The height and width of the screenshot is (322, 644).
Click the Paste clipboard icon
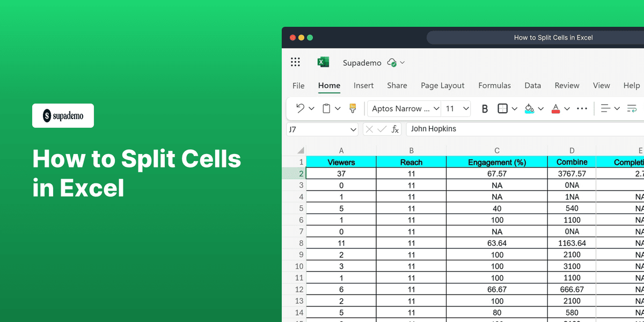pos(326,108)
